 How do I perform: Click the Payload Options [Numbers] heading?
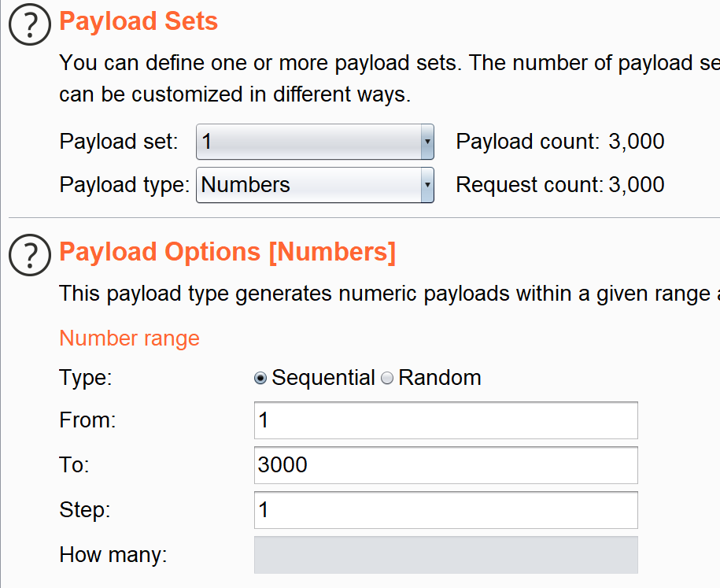coord(227,252)
